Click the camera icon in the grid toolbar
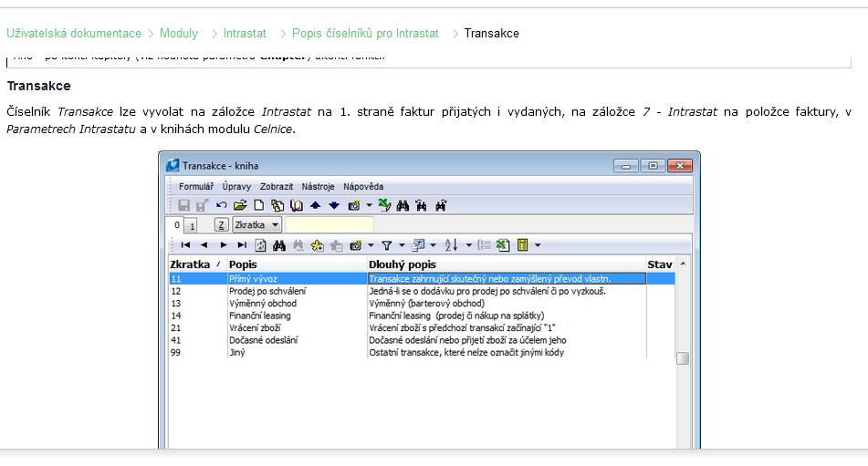This screenshot has height=466, width=868. click(x=355, y=245)
